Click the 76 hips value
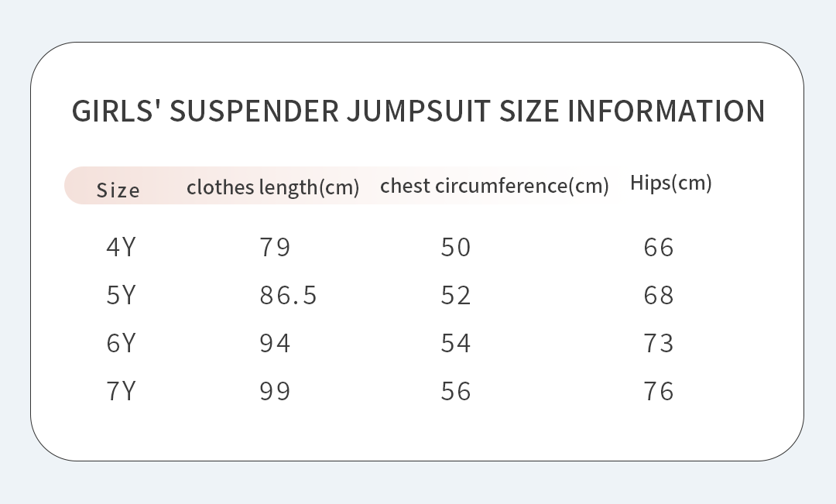 pyautogui.click(x=659, y=391)
